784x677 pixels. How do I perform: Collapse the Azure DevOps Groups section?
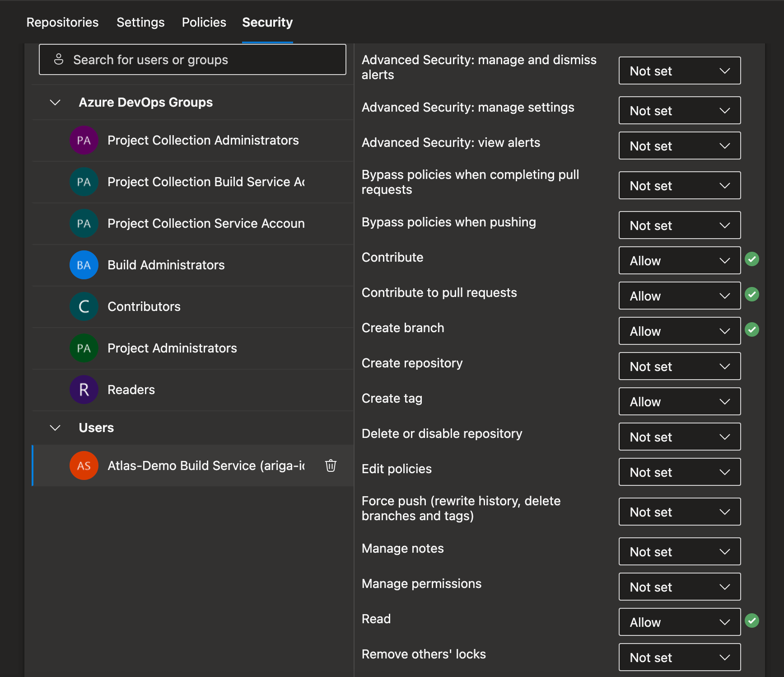coord(55,102)
